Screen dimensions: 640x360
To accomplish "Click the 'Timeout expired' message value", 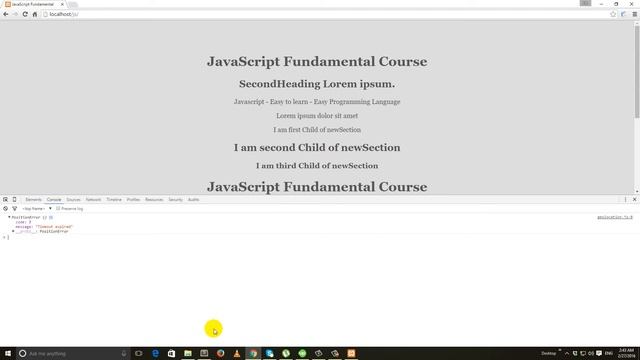I will [54, 227].
